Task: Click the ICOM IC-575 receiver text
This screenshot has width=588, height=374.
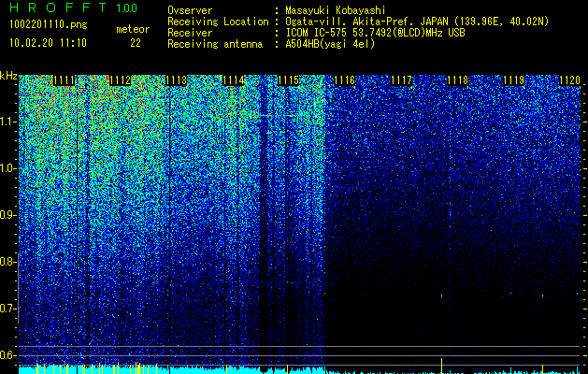Action: [375, 33]
